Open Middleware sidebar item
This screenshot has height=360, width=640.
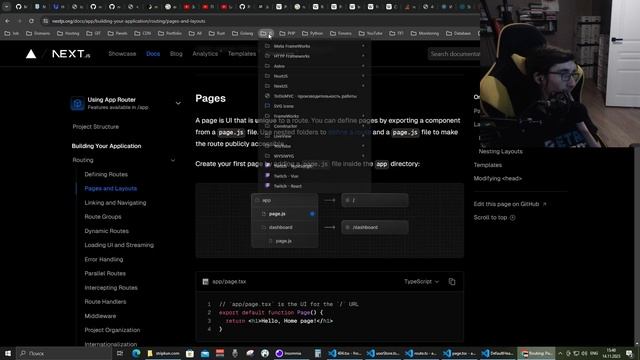coord(100,316)
